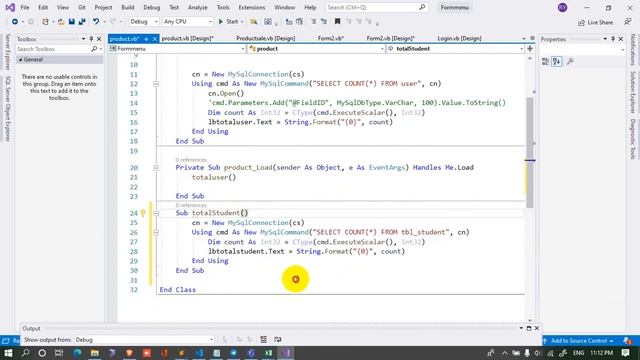The image size is (640, 360).
Task: Switch to Login.vb [Design] tab
Action: 459,38
